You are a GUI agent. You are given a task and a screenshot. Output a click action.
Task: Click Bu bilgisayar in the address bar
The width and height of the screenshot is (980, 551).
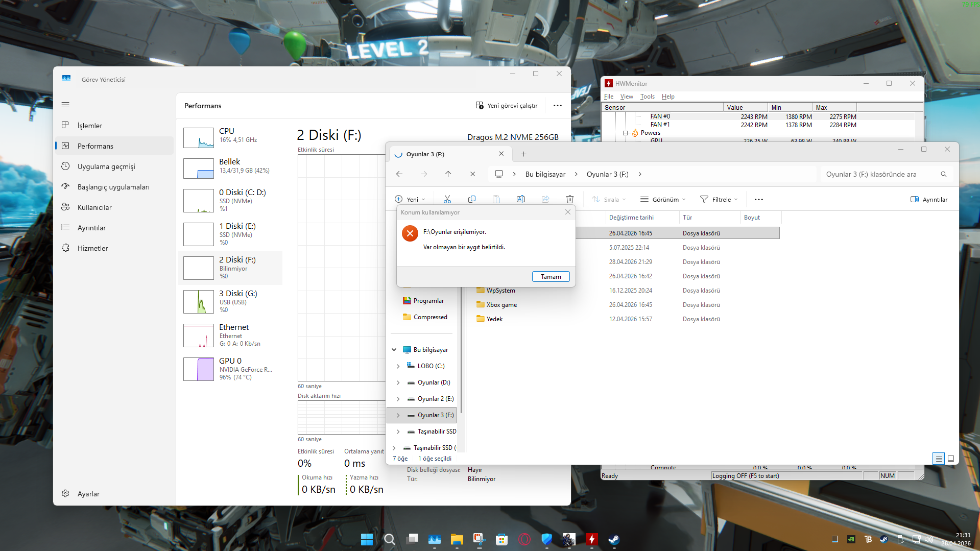pyautogui.click(x=545, y=174)
